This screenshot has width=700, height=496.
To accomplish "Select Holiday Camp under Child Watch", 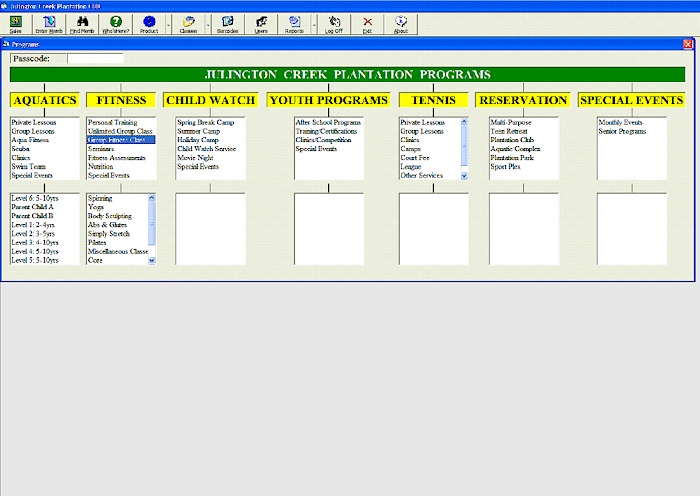I will pos(198,140).
